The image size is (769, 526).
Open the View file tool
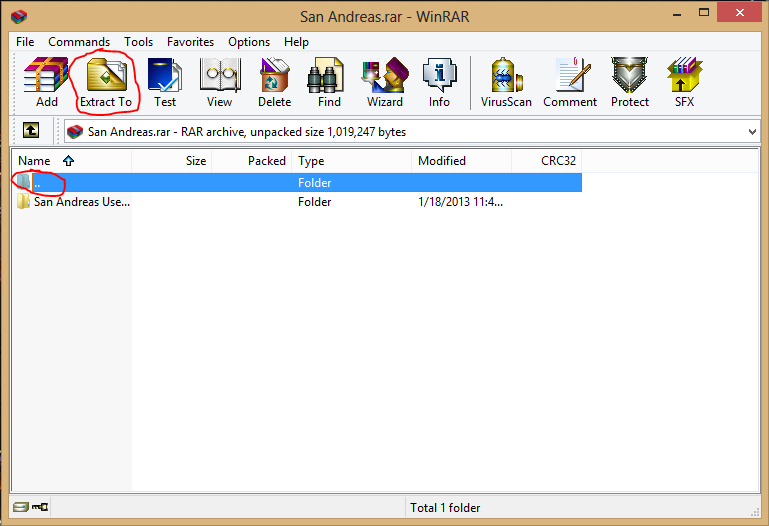click(219, 82)
